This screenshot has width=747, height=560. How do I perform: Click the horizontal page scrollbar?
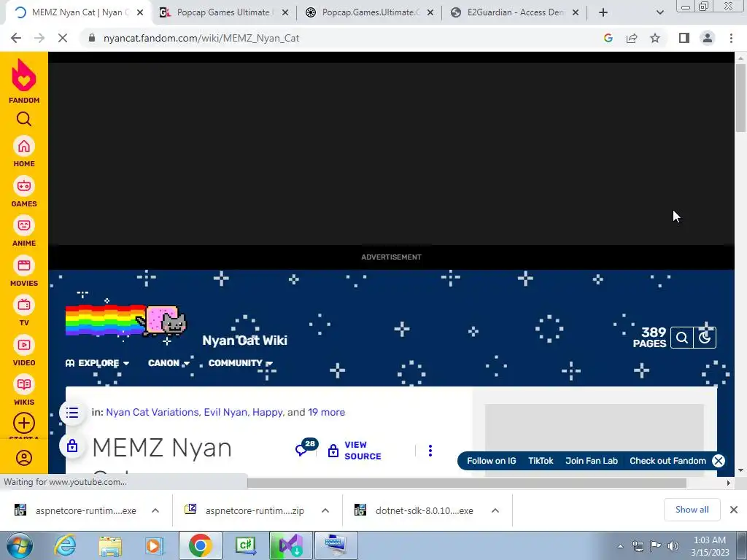pos(467,483)
